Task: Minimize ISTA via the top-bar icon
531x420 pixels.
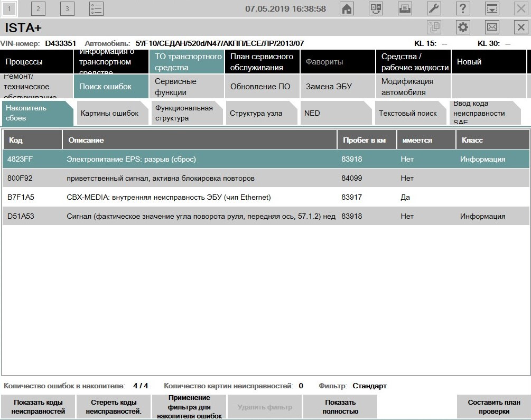Action: click(492, 8)
